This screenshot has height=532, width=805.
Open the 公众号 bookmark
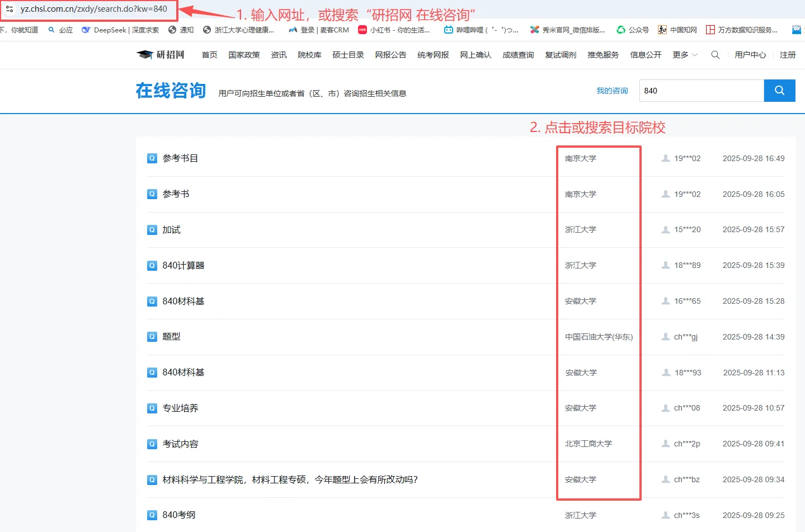pos(633,30)
